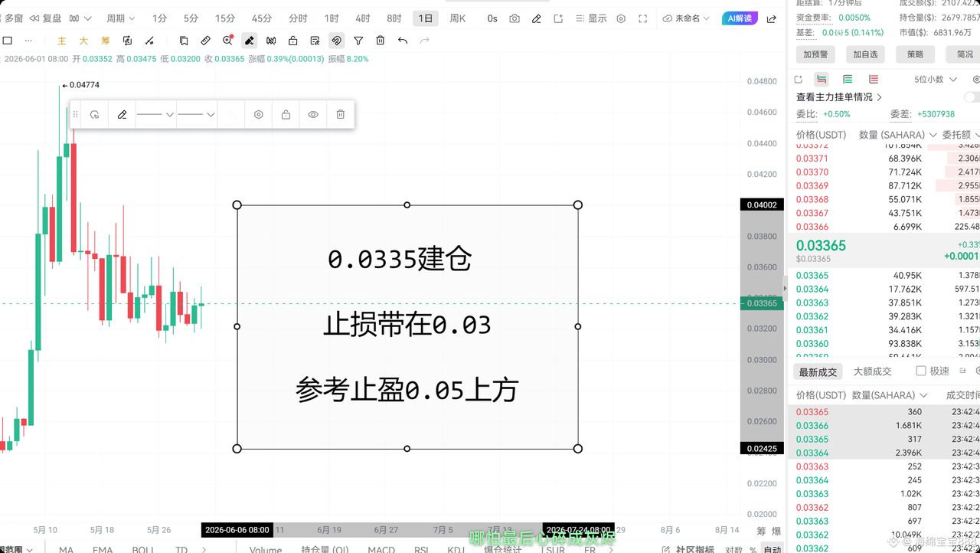Image resolution: width=980 pixels, height=553 pixels.
Task: Open settings hexagon in floating toolbar
Action: 259,114
